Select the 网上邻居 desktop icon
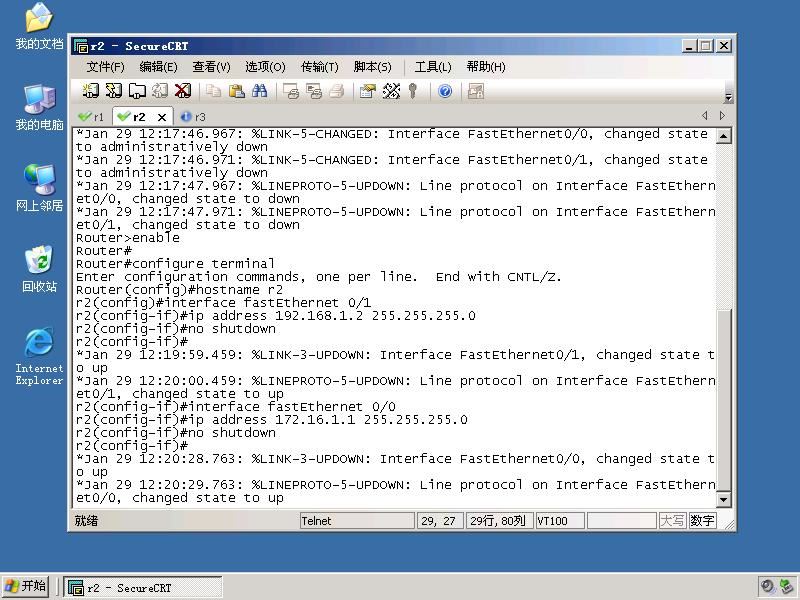The image size is (800, 600). click(39, 189)
